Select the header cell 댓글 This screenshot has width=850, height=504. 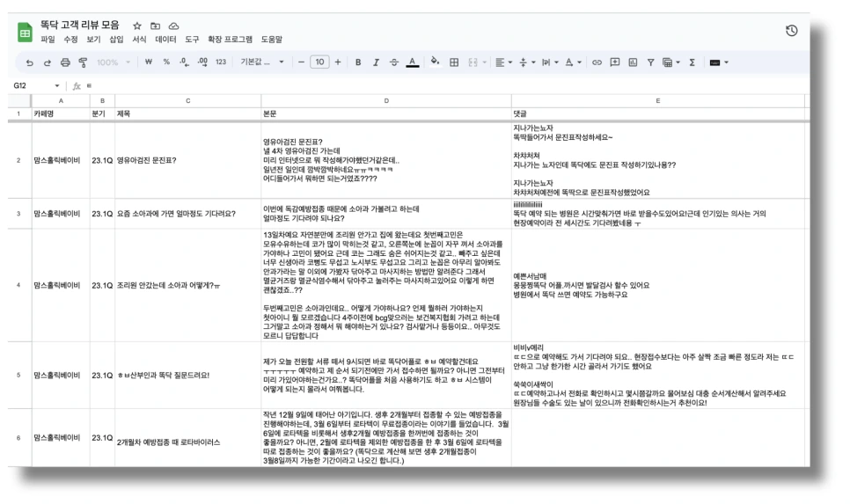[658, 113]
